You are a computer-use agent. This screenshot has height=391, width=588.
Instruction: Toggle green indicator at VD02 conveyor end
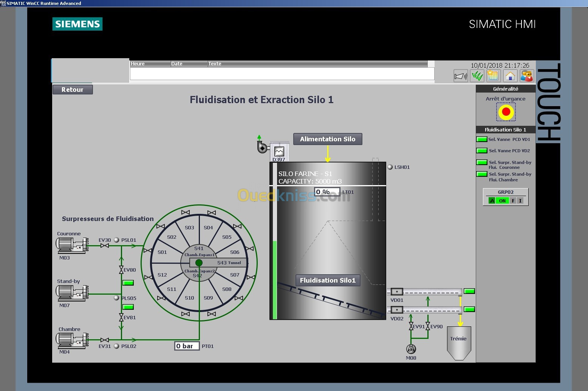(x=469, y=309)
